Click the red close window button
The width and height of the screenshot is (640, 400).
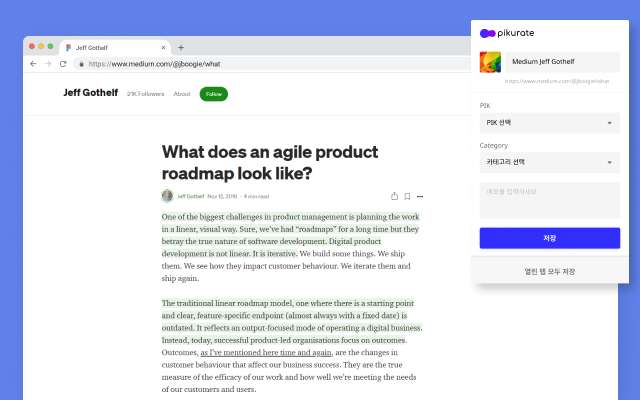[32, 47]
